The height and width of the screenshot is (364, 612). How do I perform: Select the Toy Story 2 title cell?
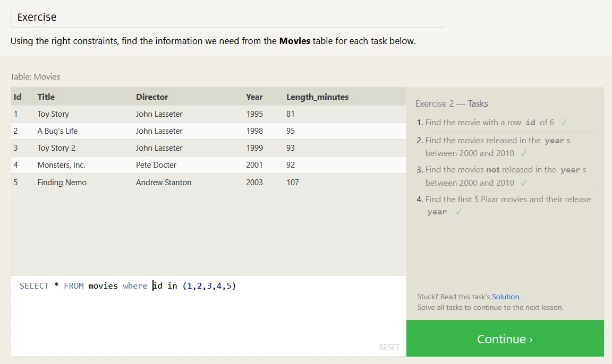(x=56, y=148)
